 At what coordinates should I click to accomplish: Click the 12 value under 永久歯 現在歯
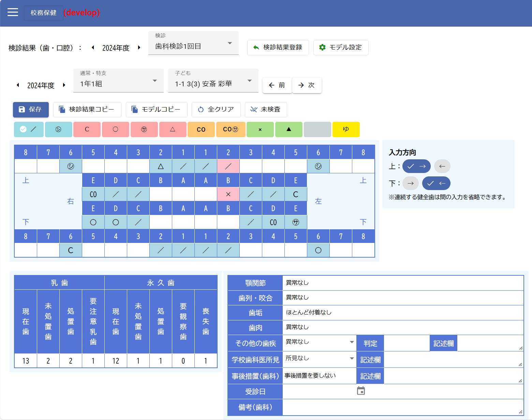[x=116, y=361]
